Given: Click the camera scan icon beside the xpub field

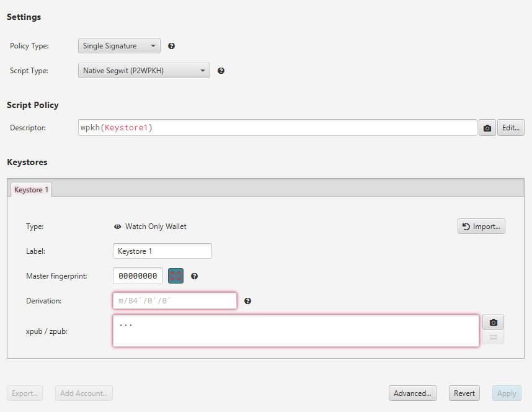Looking at the screenshot, I should pyautogui.click(x=493, y=323).
